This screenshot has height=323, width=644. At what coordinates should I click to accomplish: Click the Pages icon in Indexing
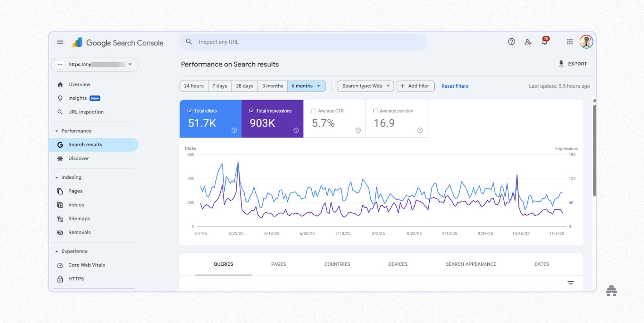60,191
